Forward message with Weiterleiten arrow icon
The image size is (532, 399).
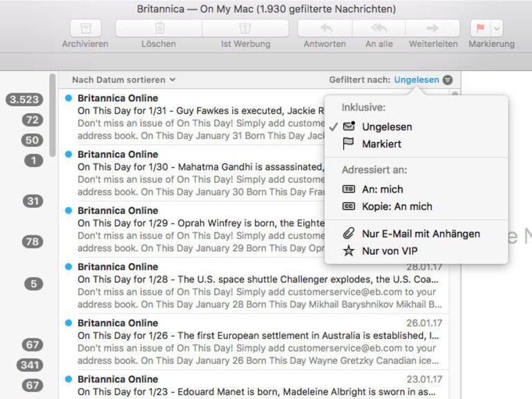pos(433,28)
